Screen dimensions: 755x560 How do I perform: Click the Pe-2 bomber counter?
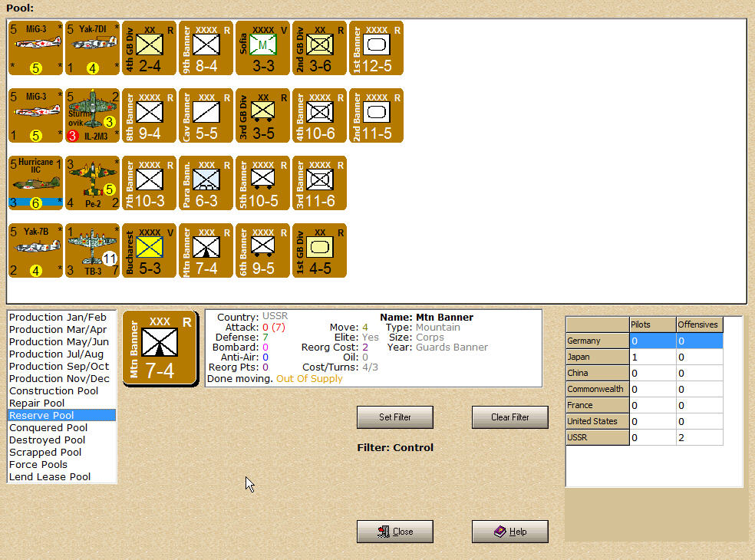tap(92, 183)
